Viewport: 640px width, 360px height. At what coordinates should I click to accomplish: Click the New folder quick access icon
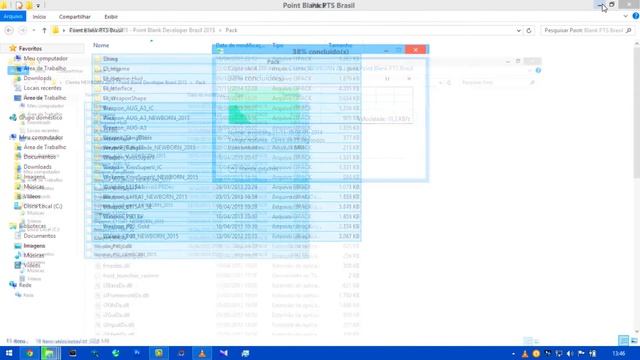coord(29,5)
